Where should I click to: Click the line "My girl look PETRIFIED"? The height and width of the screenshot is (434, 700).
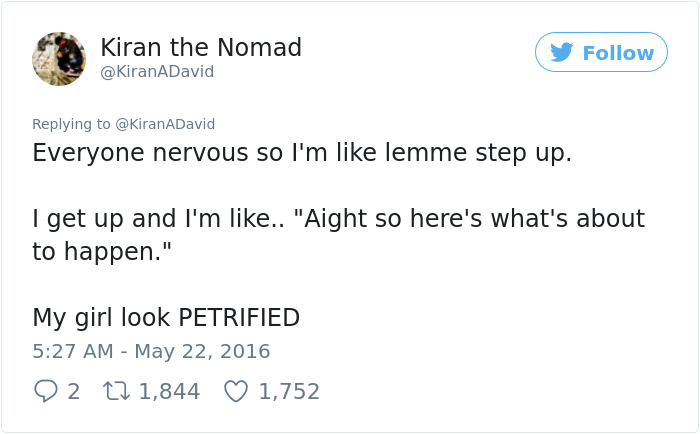tap(166, 317)
